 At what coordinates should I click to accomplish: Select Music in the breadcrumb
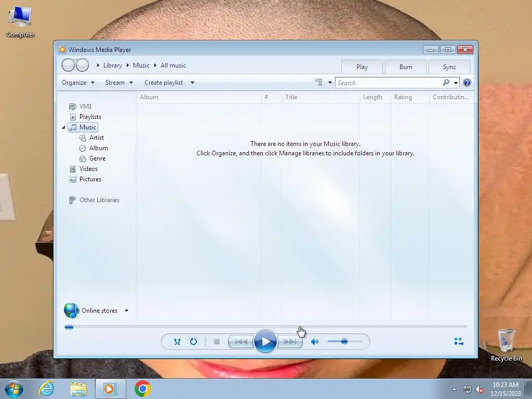[141, 65]
